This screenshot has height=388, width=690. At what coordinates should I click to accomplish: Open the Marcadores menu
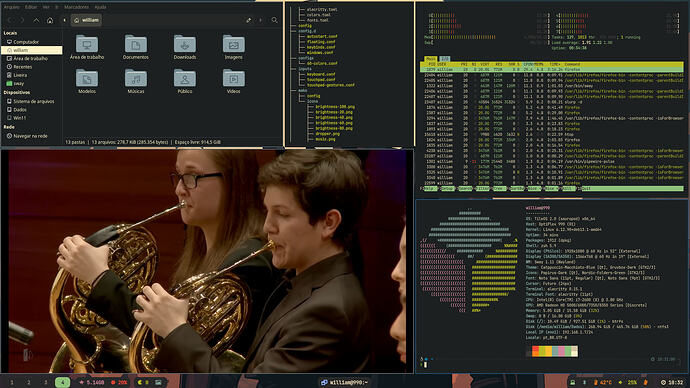coord(77,7)
